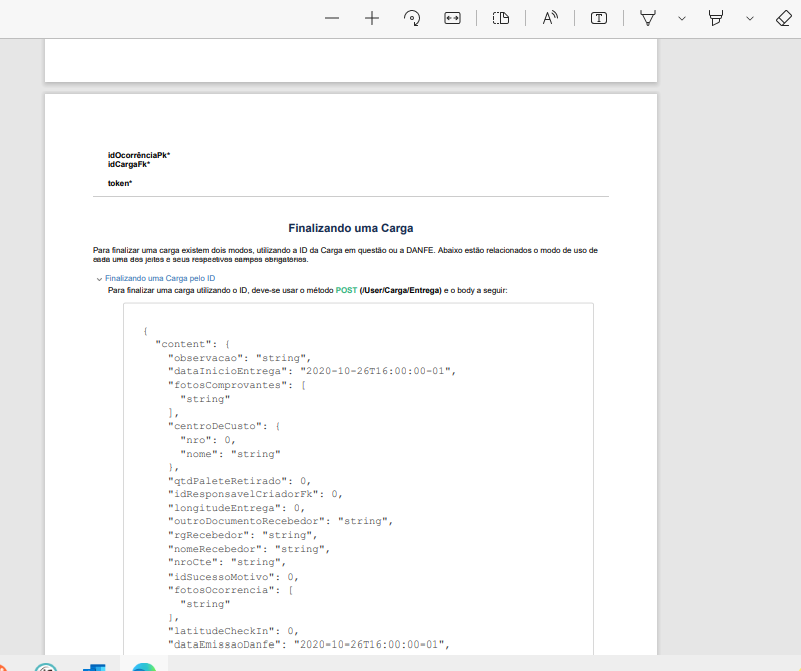Click the green POST method text
This screenshot has height=671, width=801.
click(346, 290)
